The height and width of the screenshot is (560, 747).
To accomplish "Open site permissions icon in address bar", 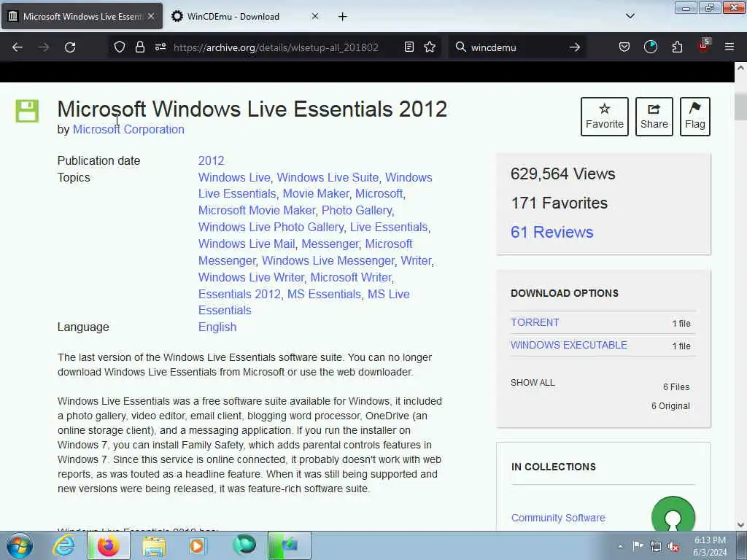I will coord(160,47).
